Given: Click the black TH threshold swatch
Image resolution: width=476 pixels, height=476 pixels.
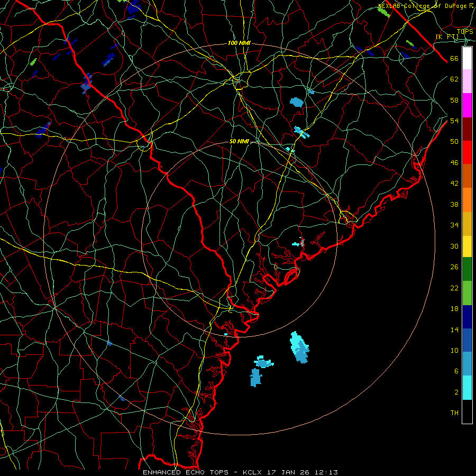Looking at the screenshot, I should tap(467, 411).
